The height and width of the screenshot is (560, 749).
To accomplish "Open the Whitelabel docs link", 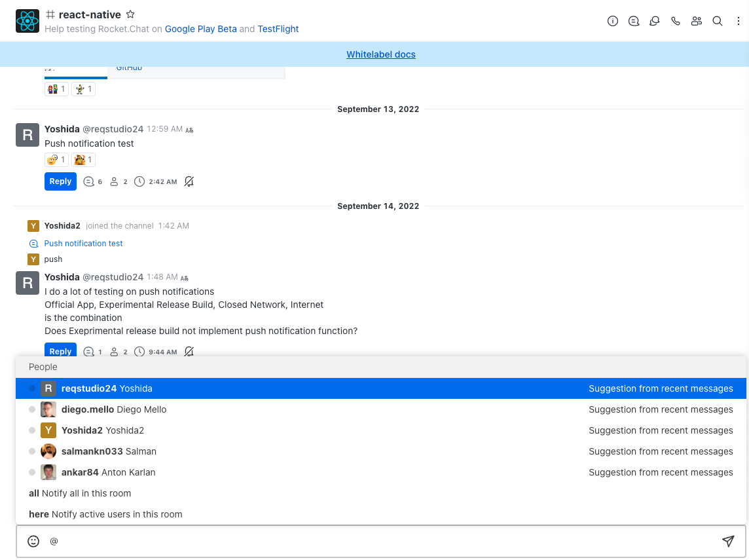I will pyautogui.click(x=380, y=54).
